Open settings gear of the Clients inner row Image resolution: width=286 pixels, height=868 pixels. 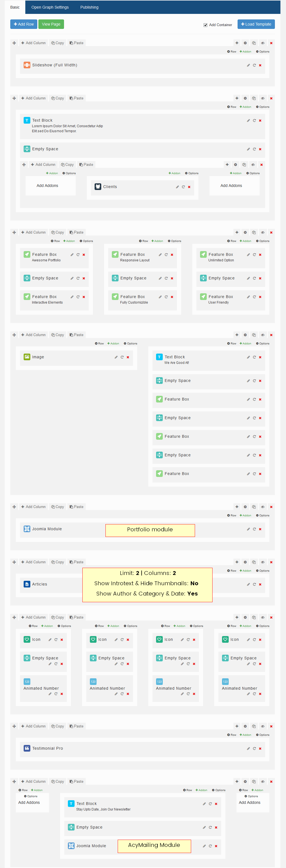235,165
